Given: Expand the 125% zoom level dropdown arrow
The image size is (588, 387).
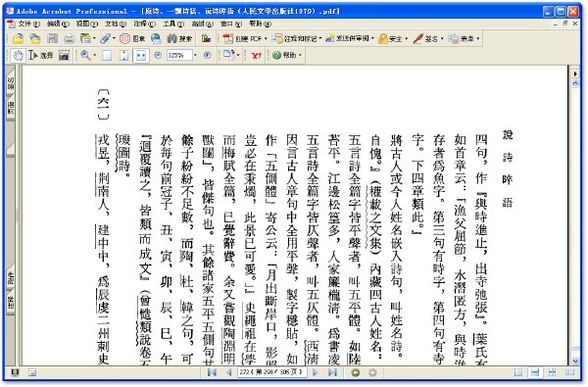Looking at the screenshot, I should [195, 56].
